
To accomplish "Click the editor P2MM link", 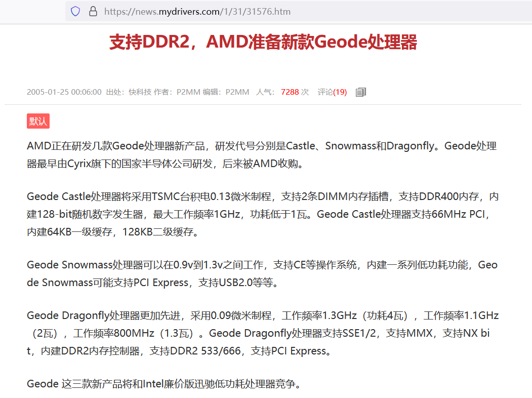I will pos(237,92).
